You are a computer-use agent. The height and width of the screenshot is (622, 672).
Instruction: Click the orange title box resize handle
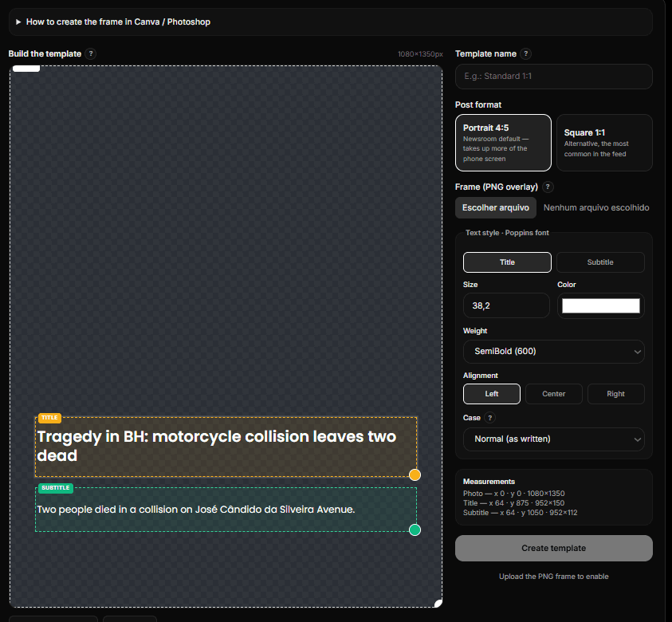tap(415, 475)
